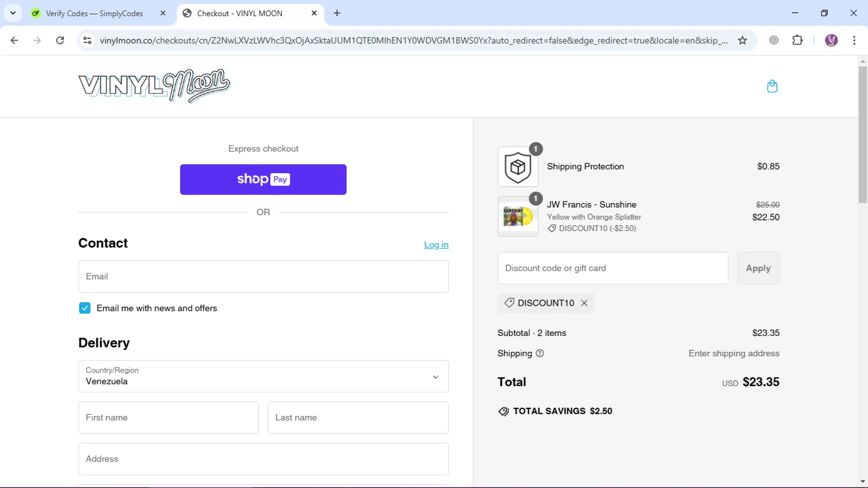Click the Vinyl Moon logo

tap(155, 86)
